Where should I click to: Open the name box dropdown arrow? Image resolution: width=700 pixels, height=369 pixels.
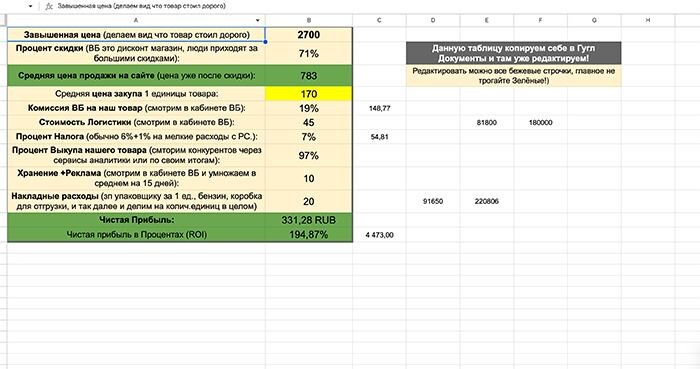click(x=30, y=6)
